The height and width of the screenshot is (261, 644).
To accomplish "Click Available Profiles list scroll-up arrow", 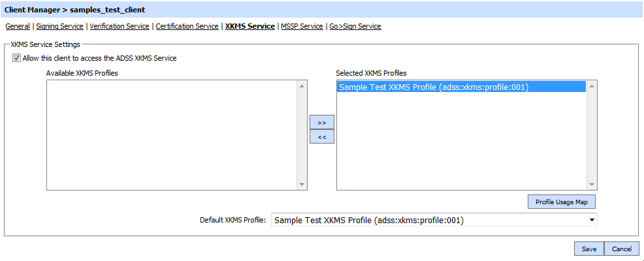I will [x=302, y=85].
